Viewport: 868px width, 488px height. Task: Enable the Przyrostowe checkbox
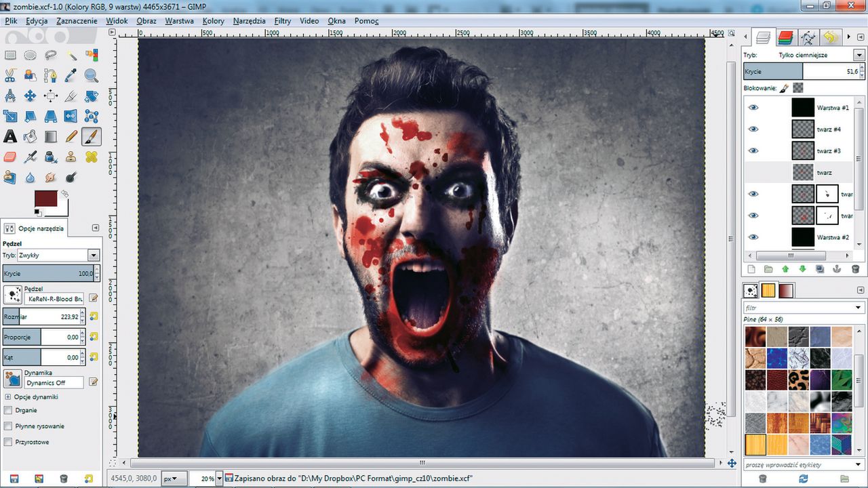tap(8, 442)
